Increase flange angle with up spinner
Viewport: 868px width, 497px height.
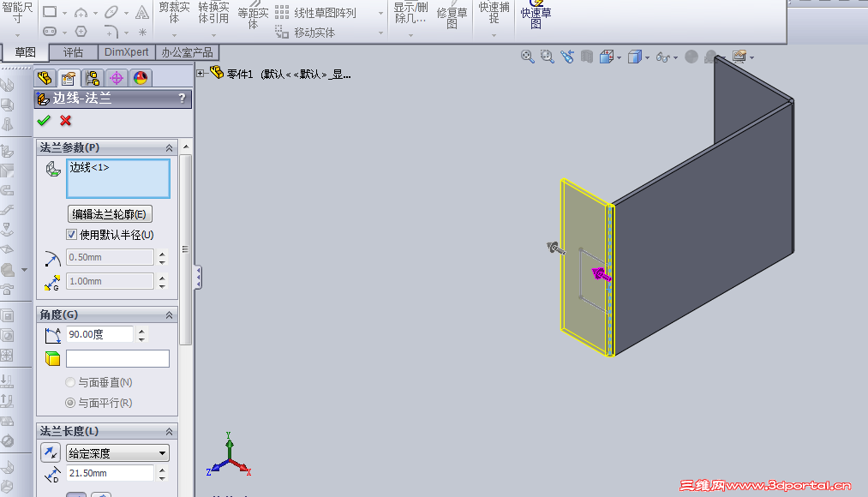[141, 331]
